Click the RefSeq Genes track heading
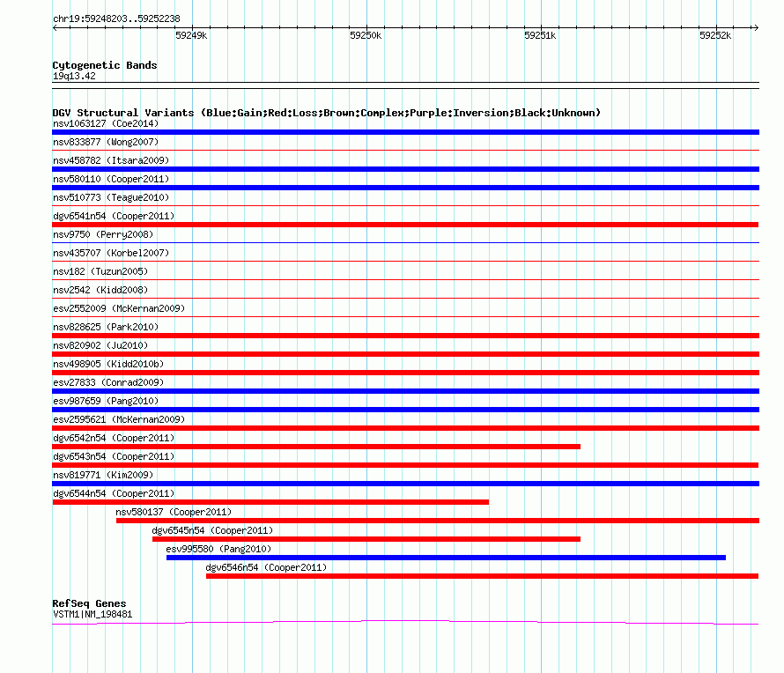This screenshot has width=784, height=673. tap(90, 603)
